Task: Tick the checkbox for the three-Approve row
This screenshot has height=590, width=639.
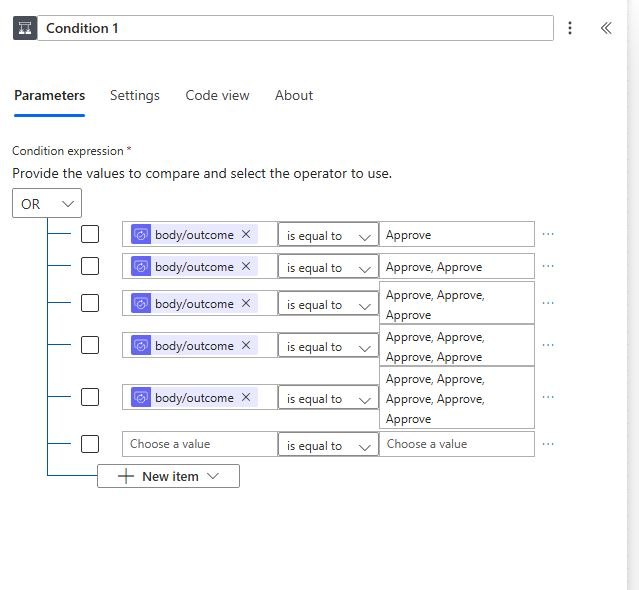Action: (90, 303)
